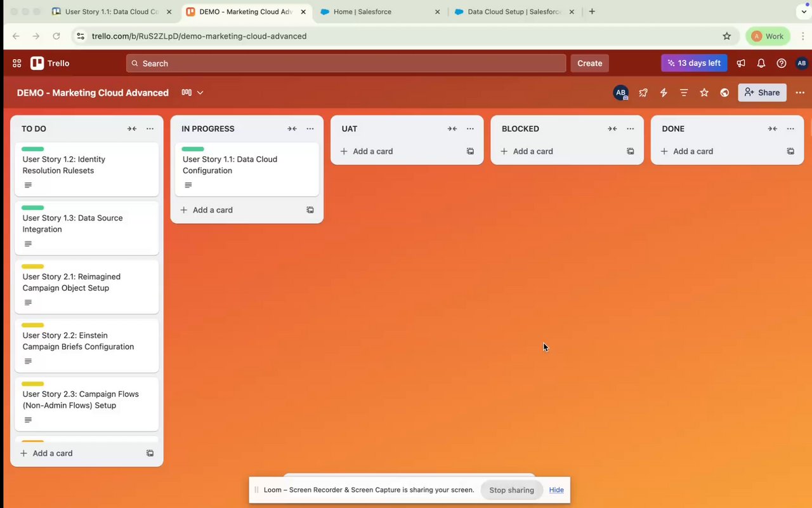Collapse the DONE list
This screenshot has height=508, width=812.
[773, 129]
